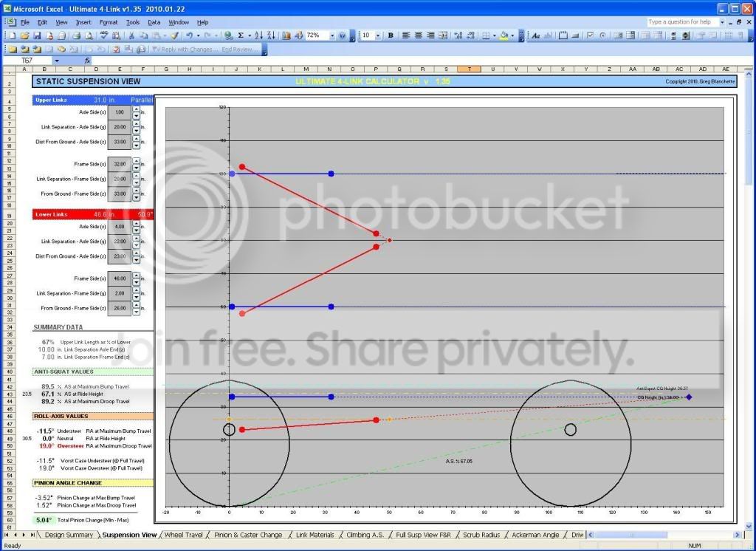Increase upper link Axle Side (x) spinner

click(x=137, y=109)
